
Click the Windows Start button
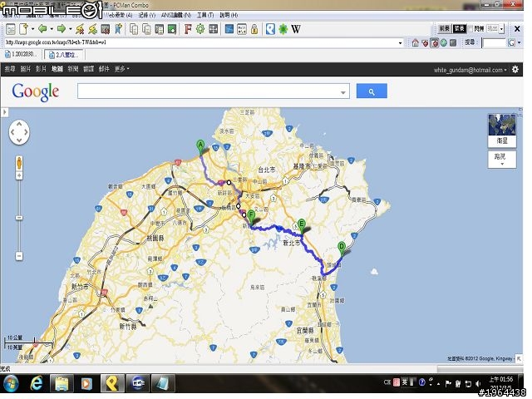[x=12, y=383]
